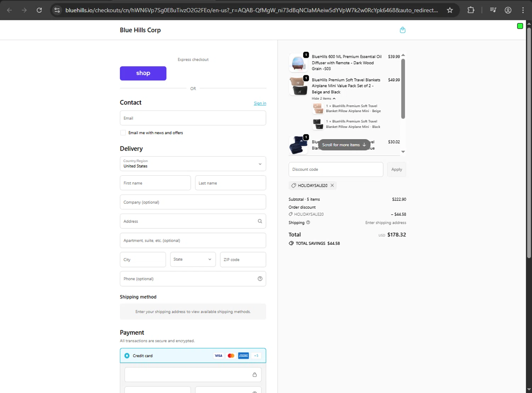Pay with the Shop express button
The image size is (532, 393).
coord(143,73)
